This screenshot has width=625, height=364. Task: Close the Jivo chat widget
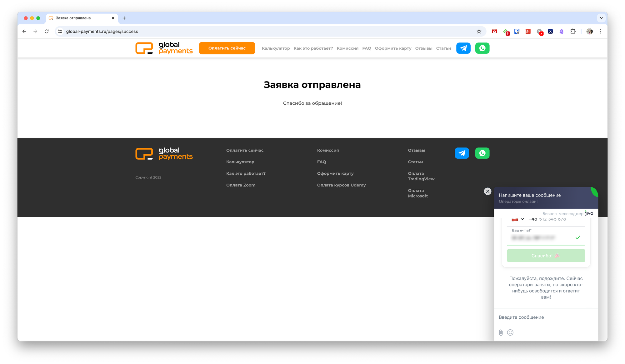click(487, 191)
